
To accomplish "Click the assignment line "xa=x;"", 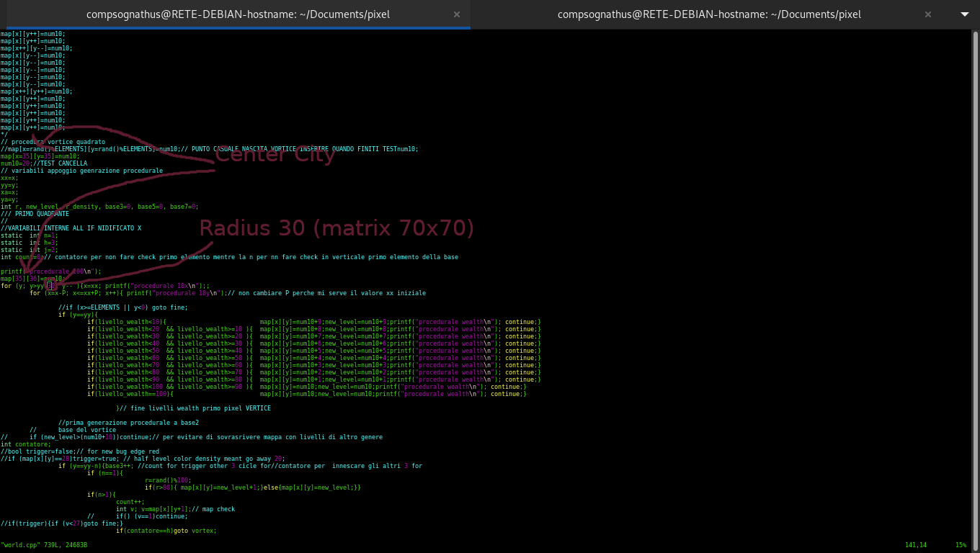I will [x=9, y=192].
